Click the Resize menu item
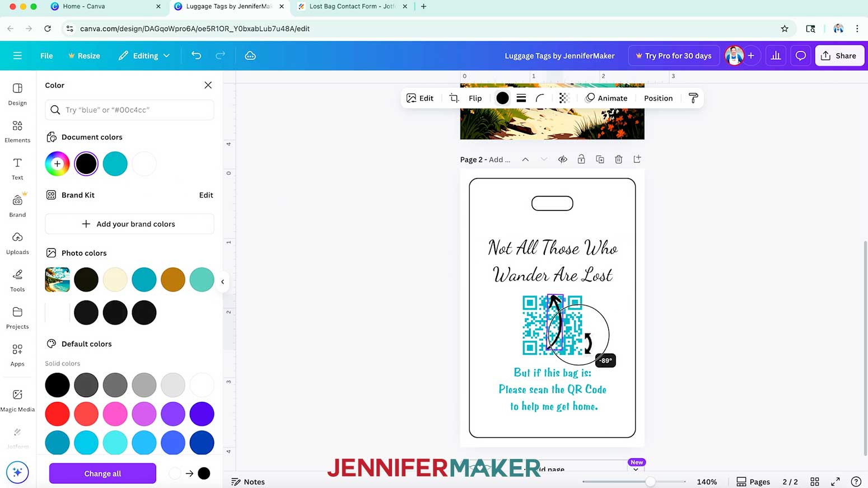Image resolution: width=868 pixels, height=488 pixels. coord(84,55)
